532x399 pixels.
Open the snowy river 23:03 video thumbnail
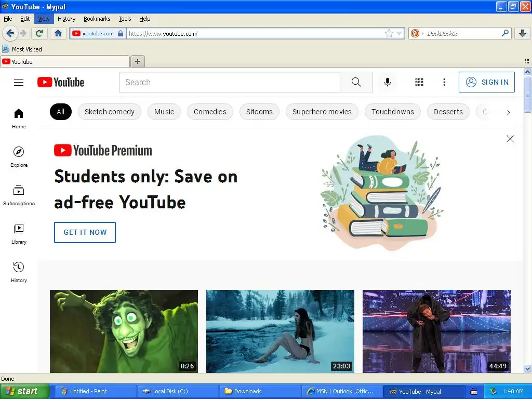pyautogui.click(x=280, y=331)
